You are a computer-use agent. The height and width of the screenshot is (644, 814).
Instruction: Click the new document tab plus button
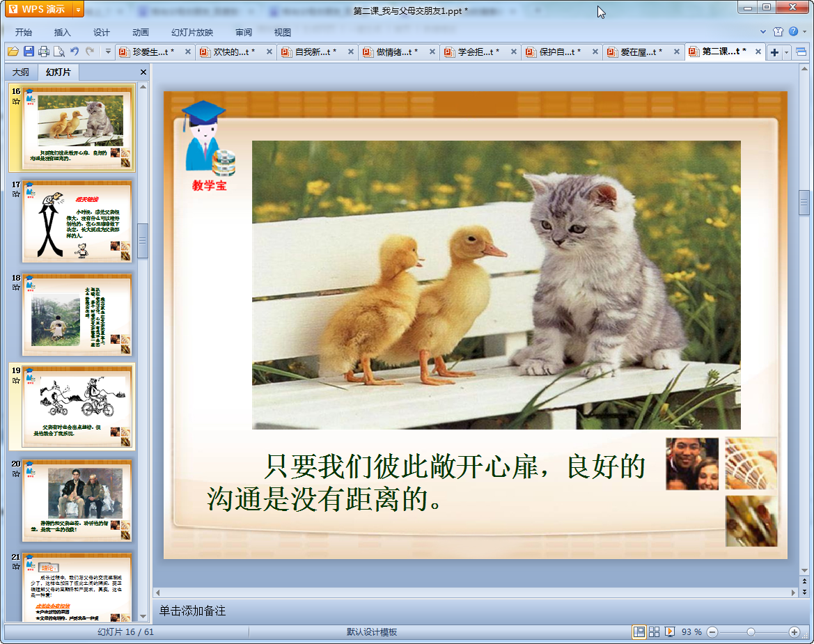(x=774, y=52)
